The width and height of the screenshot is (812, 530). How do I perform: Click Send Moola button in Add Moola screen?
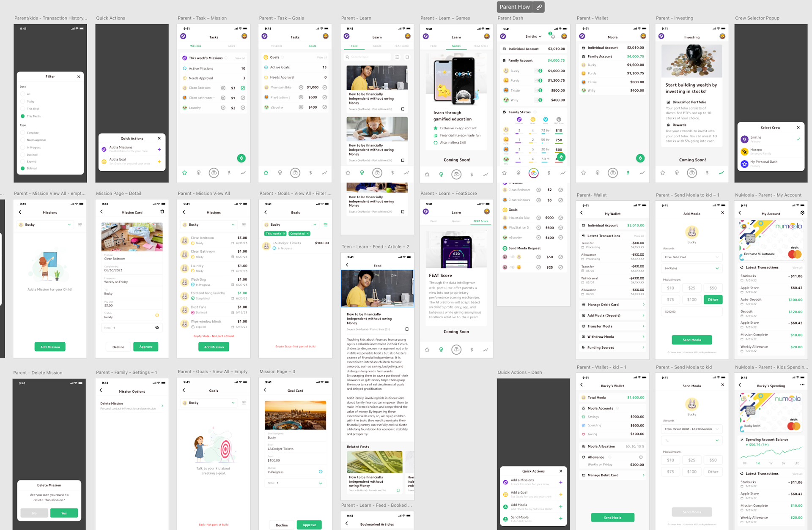(692, 340)
